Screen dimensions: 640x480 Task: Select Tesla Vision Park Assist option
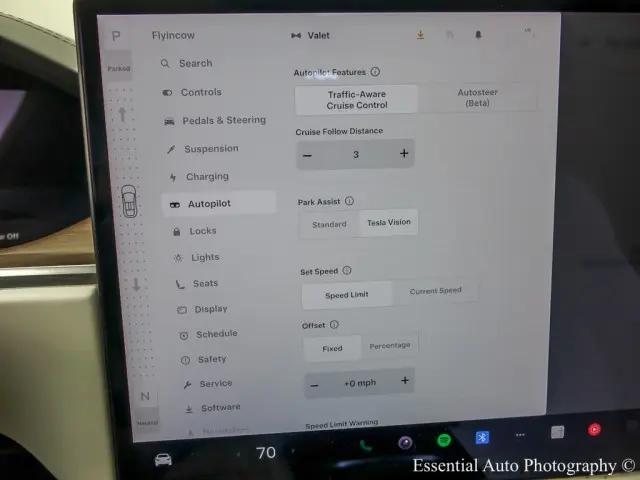pos(389,222)
